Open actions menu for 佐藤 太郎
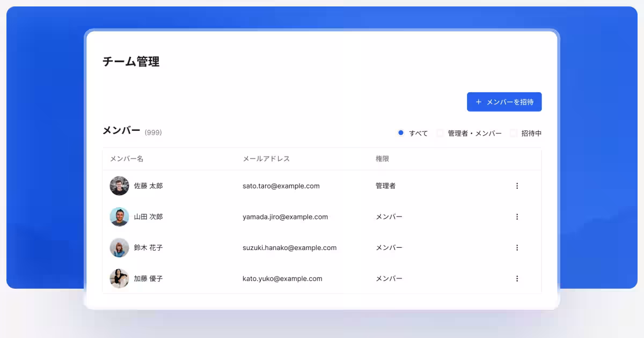644x338 pixels. click(517, 186)
